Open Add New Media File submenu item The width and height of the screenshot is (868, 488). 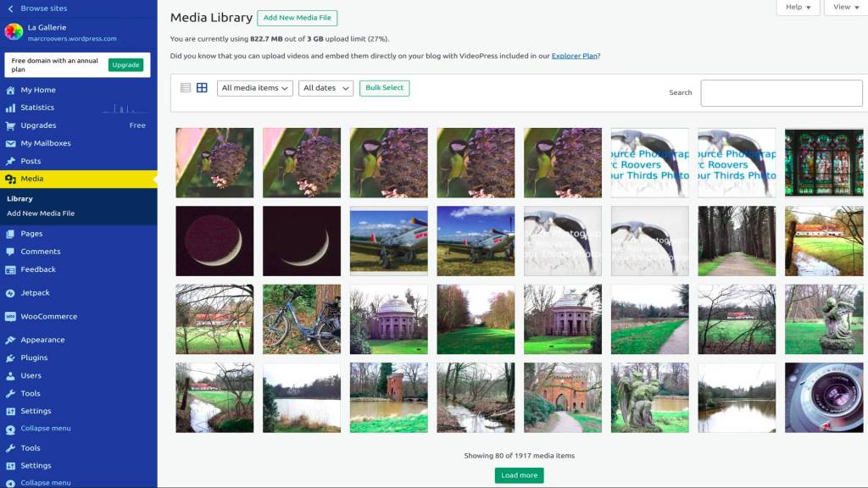pos(41,213)
